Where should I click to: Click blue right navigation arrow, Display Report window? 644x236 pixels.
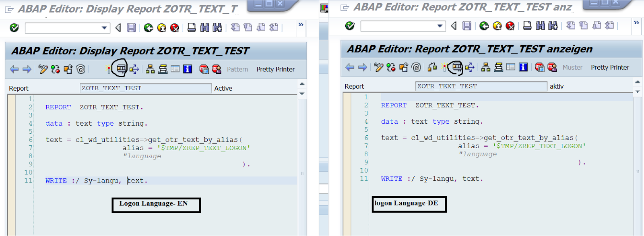click(x=27, y=69)
